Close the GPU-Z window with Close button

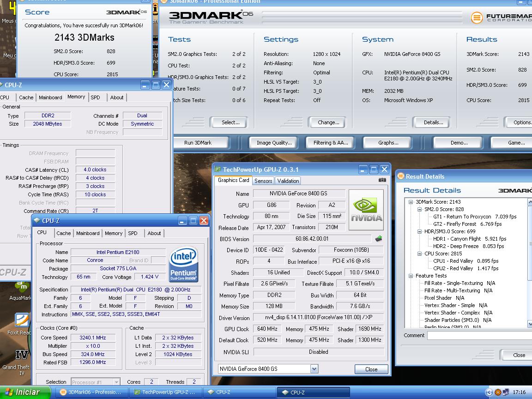(x=371, y=369)
